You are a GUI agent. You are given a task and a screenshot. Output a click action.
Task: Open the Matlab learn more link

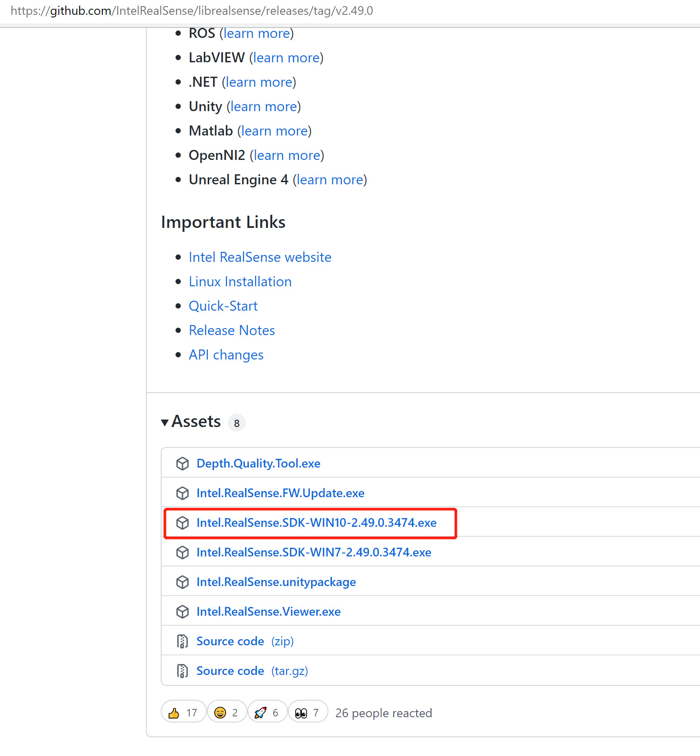[x=275, y=131]
